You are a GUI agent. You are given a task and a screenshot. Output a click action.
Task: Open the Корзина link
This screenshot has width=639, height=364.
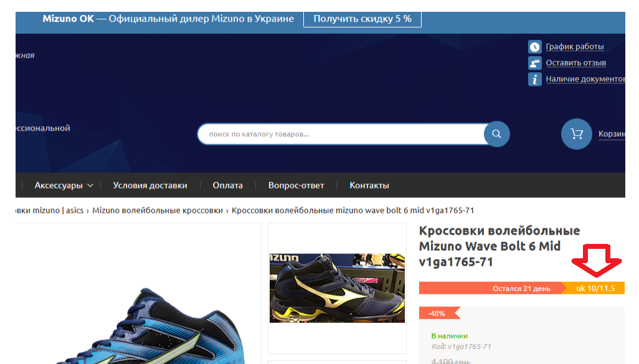(x=612, y=134)
